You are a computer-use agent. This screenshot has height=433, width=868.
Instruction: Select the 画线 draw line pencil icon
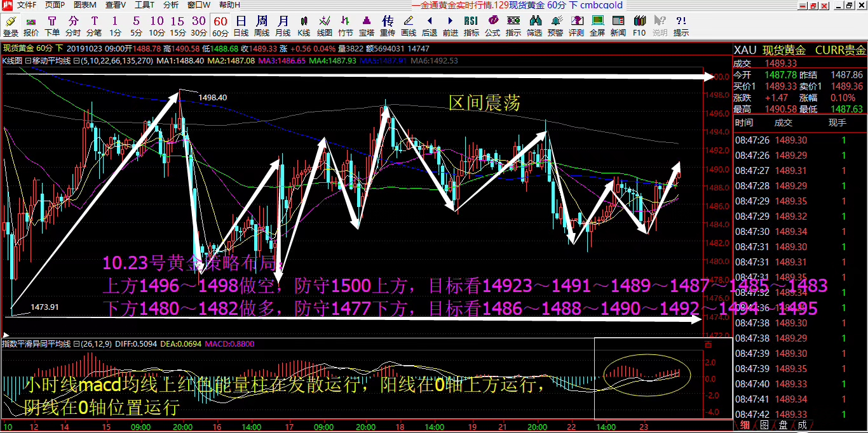click(x=409, y=26)
